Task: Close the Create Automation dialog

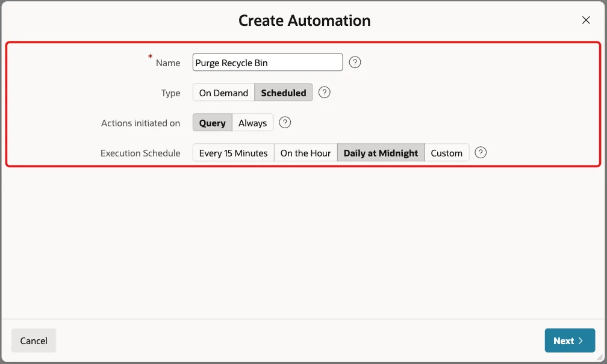Action: point(586,20)
